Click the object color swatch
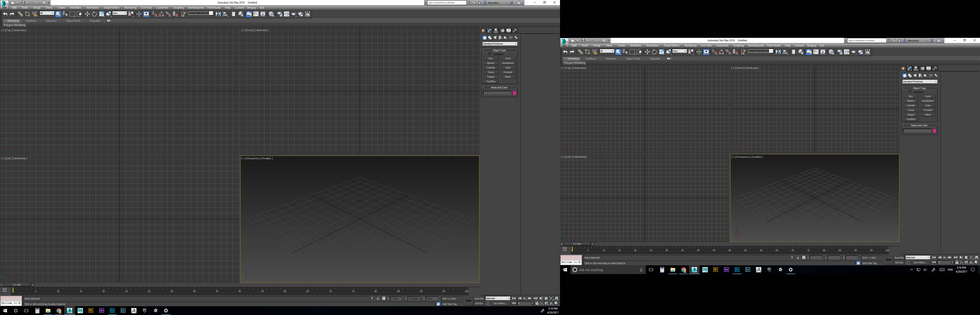This screenshot has width=980, height=315. click(x=515, y=93)
